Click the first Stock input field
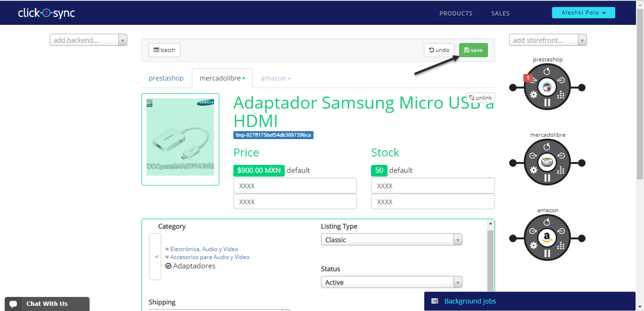Viewport: 644px width, 311px height. (433, 186)
